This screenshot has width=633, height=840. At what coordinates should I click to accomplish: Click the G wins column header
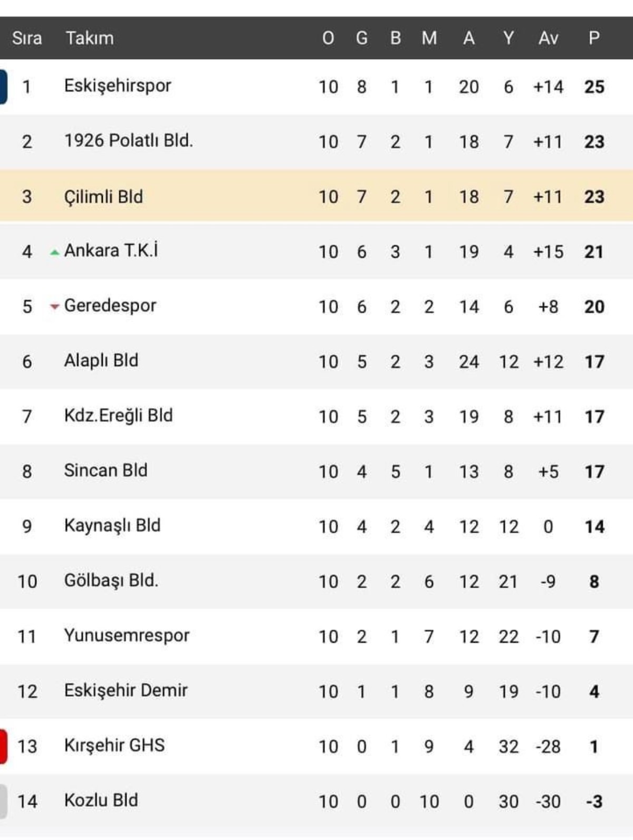pyautogui.click(x=361, y=38)
